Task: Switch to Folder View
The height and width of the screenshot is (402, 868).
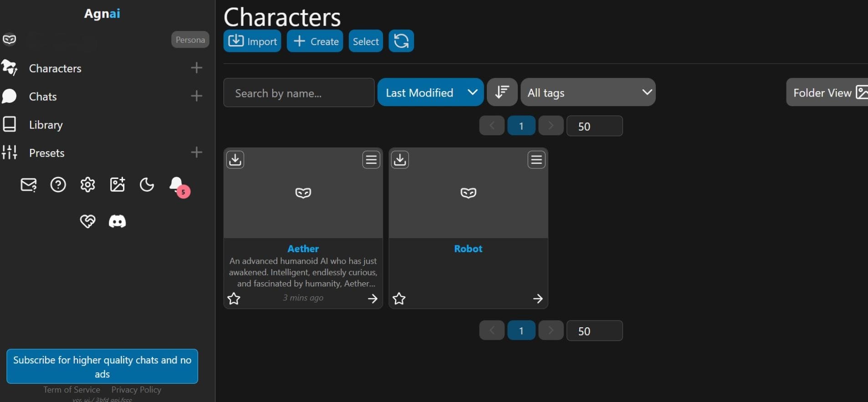Action: tap(827, 92)
